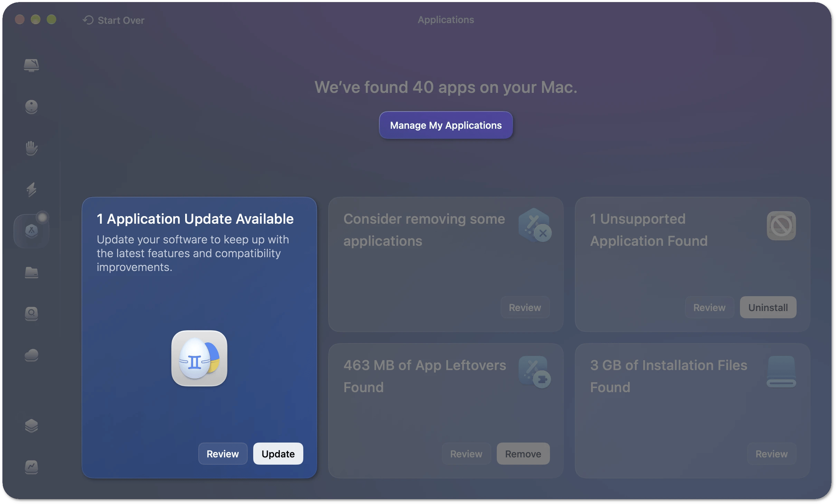Review the 463 MB of app leftovers
Image resolution: width=836 pixels, height=504 pixels.
[x=466, y=454]
